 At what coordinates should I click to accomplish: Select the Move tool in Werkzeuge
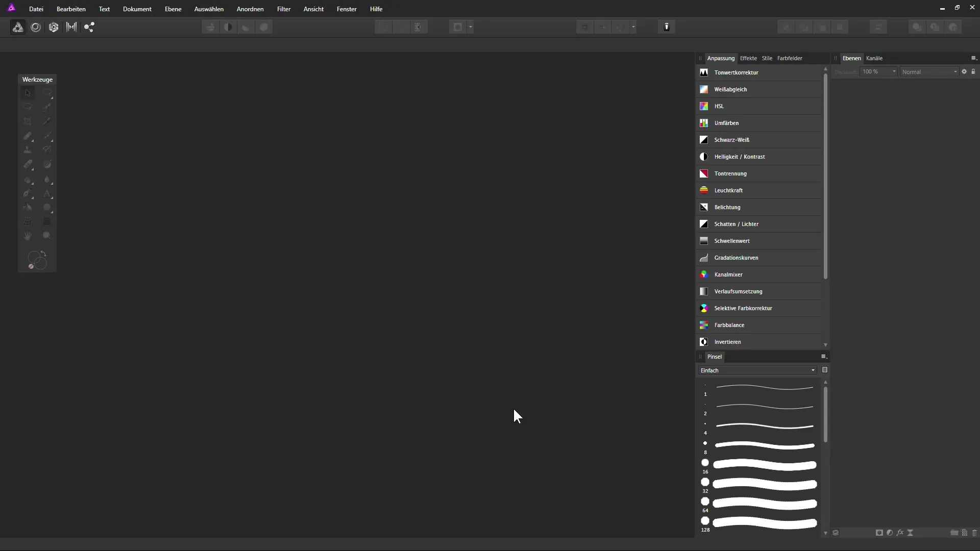(28, 93)
